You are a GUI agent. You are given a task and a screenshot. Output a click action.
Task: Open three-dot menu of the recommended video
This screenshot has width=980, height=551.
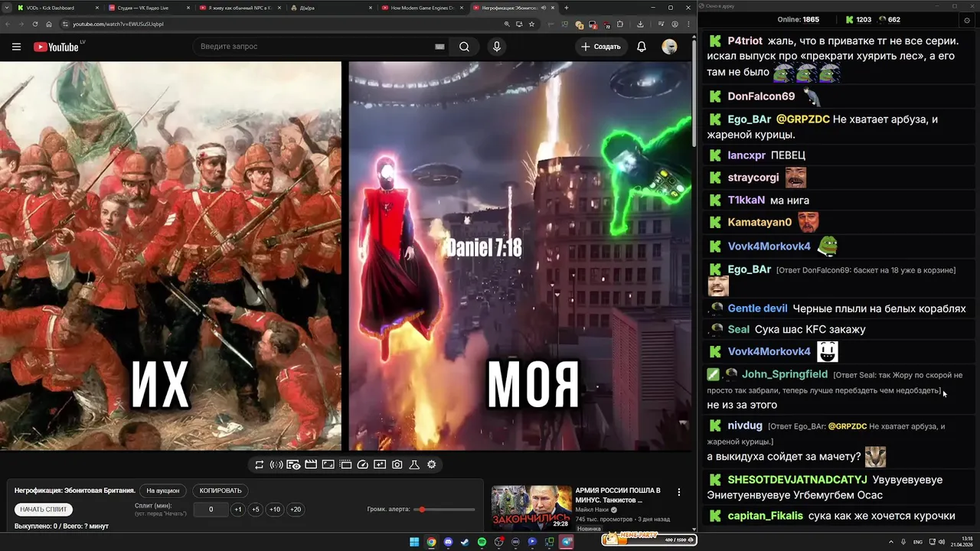678,492
